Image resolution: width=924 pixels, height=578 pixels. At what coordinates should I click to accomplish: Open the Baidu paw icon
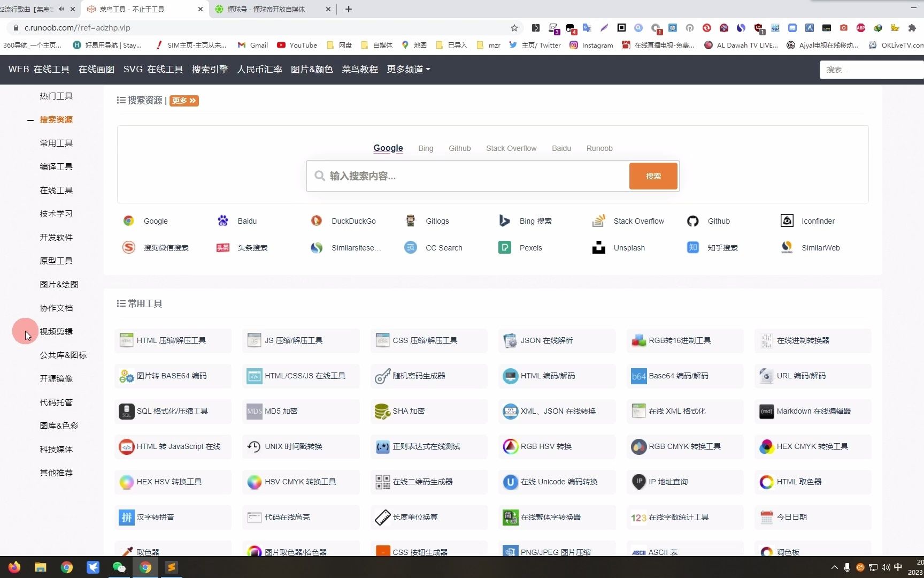point(222,220)
